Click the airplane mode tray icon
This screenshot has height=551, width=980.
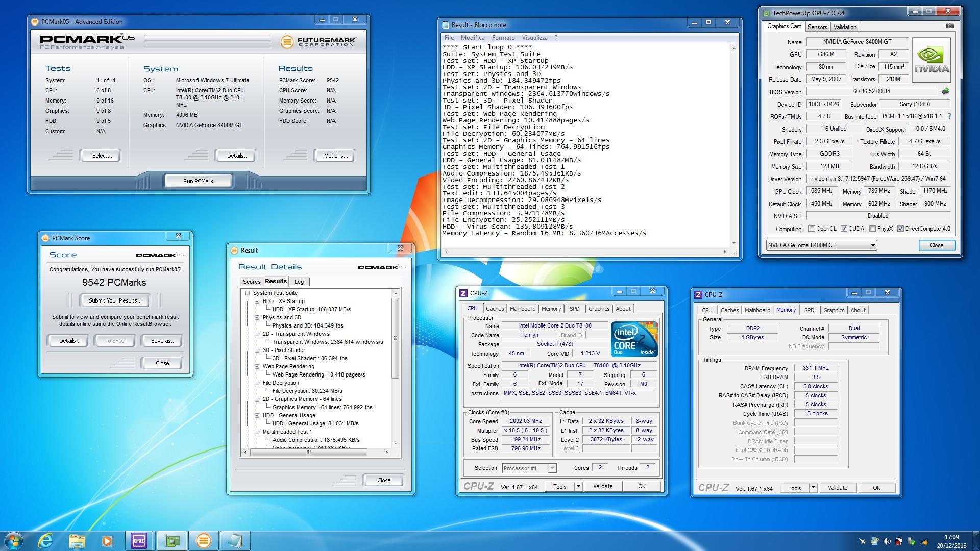click(x=862, y=541)
